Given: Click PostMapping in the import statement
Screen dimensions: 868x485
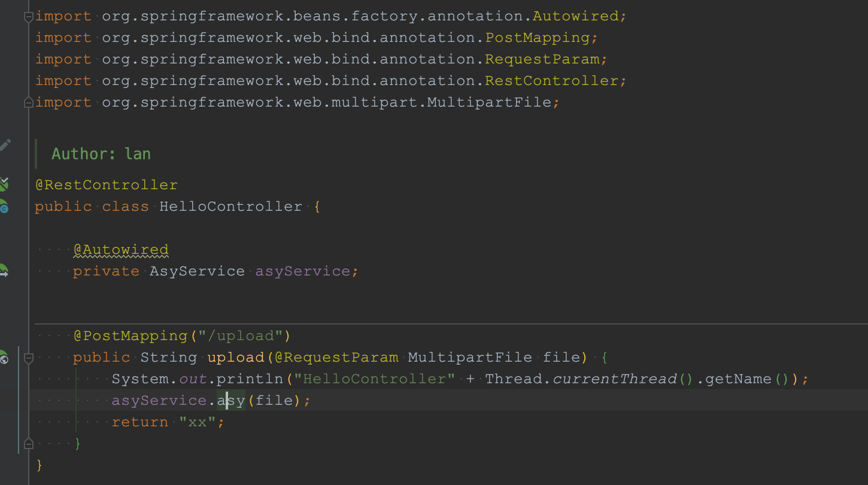Looking at the screenshot, I should click(538, 38).
